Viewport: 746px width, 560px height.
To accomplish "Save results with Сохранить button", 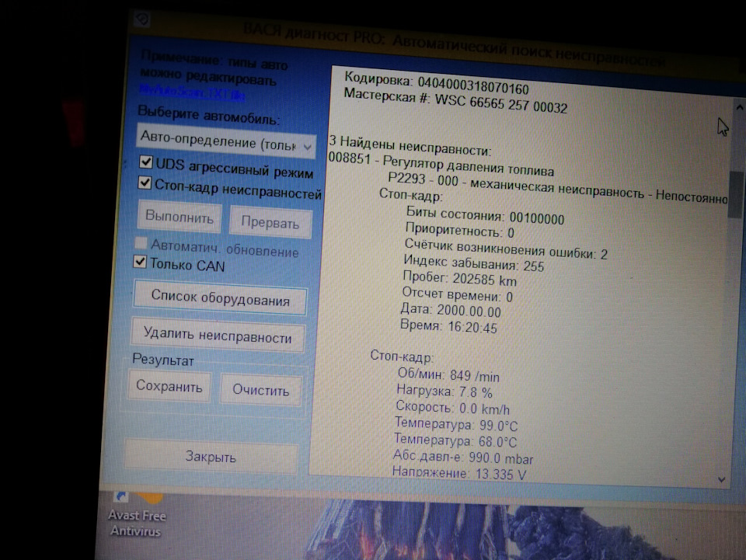I will point(169,386).
